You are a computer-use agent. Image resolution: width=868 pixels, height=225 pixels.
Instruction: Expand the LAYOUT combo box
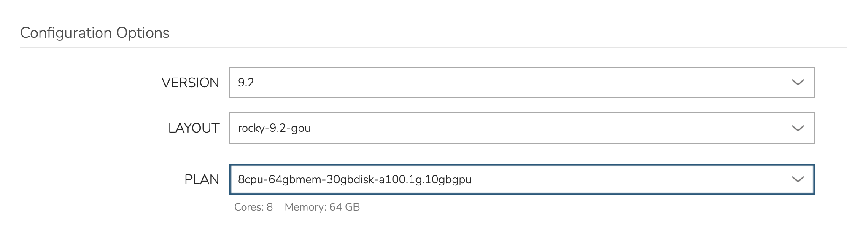click(522, 128)
